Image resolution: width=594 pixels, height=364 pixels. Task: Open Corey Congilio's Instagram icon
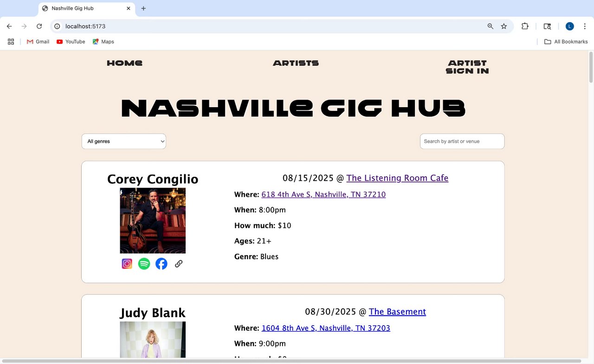[x=127, y=264]
